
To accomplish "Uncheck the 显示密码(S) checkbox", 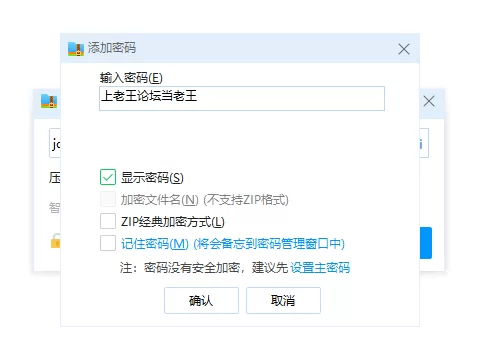I will click(x=108, y=177).
